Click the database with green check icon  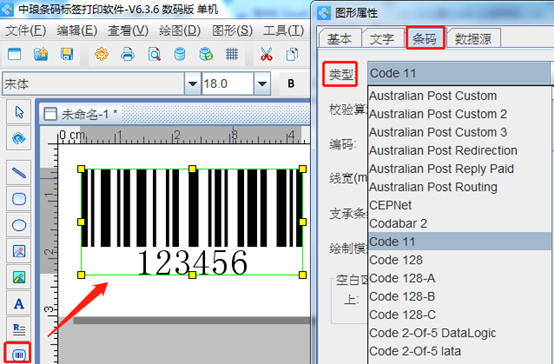point(206,54)
